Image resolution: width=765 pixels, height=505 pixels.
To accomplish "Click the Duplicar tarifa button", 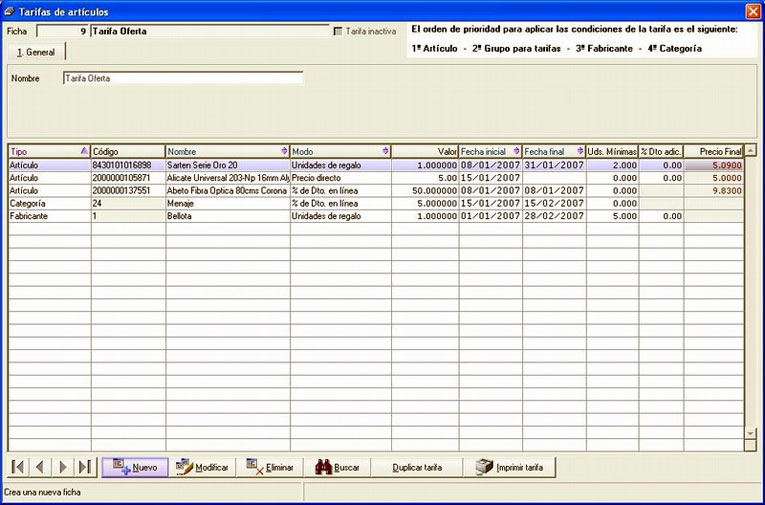I will [417, 467].
